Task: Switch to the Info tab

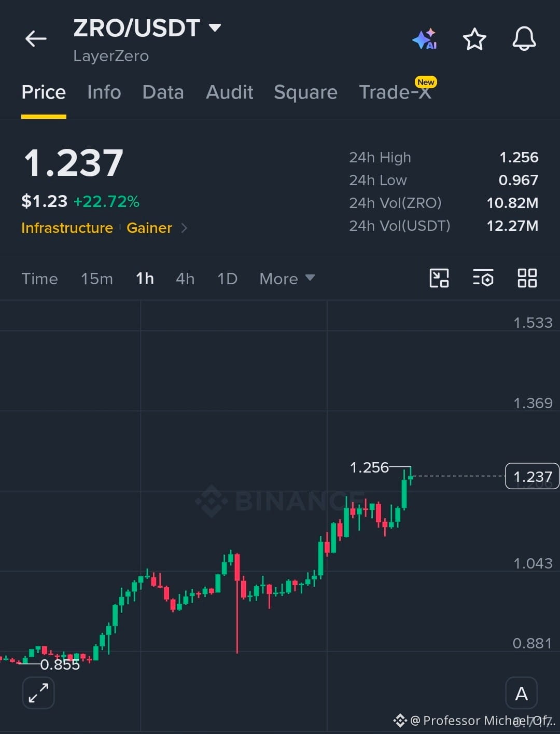Action: 104,92
